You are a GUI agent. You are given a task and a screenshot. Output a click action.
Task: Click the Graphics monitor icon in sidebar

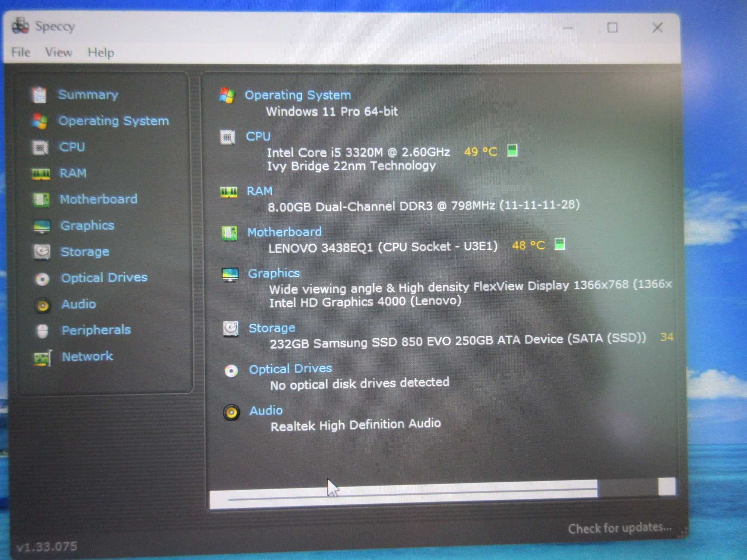(41, 226)
